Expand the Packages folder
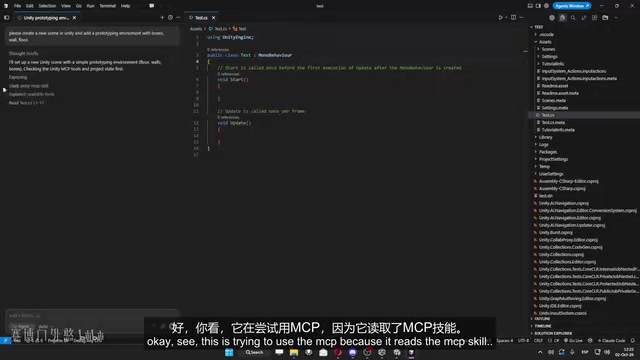The height and width of the screenshot is (360, 640). (x=547, y=152)
